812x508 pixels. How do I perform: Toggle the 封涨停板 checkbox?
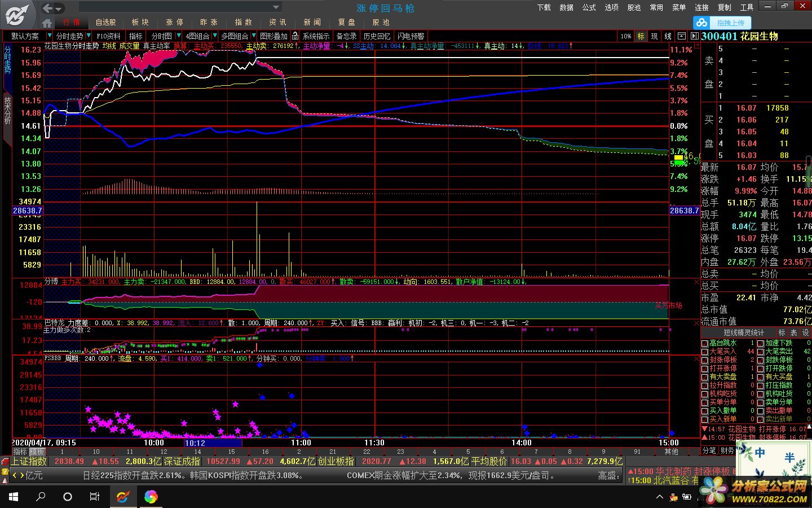[x=704, y=360]
